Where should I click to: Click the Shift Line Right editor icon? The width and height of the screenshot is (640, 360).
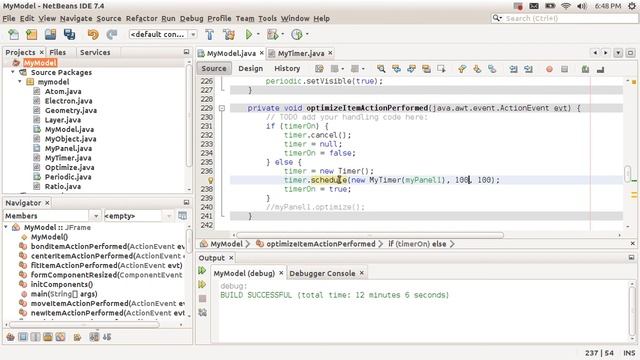[x=529, y=69]
